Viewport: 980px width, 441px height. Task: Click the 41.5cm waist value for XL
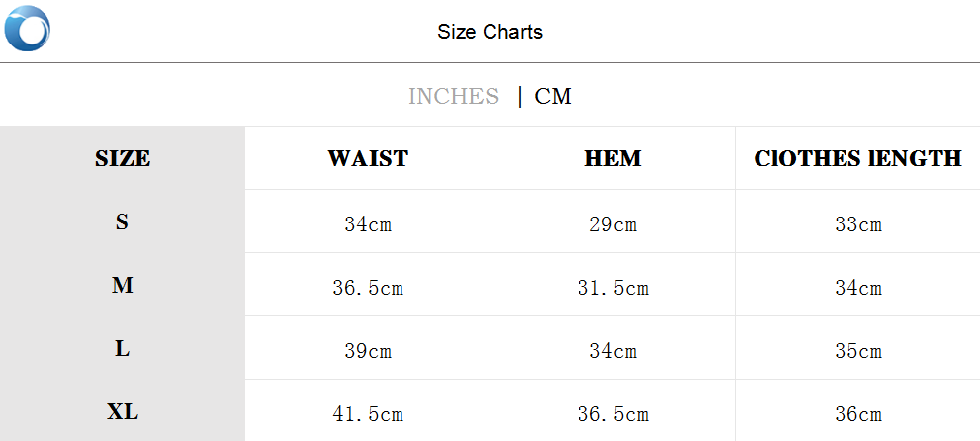[368, 414]
